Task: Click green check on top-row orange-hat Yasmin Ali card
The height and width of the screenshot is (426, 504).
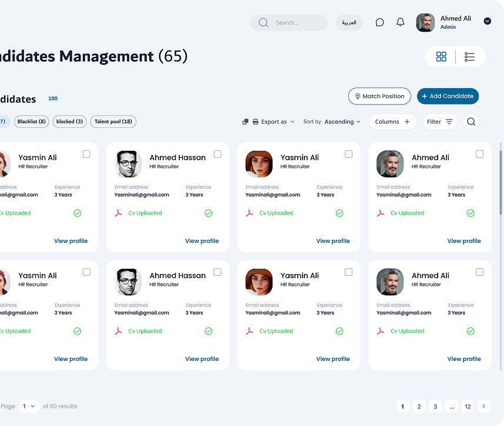Action: (340, 213)
